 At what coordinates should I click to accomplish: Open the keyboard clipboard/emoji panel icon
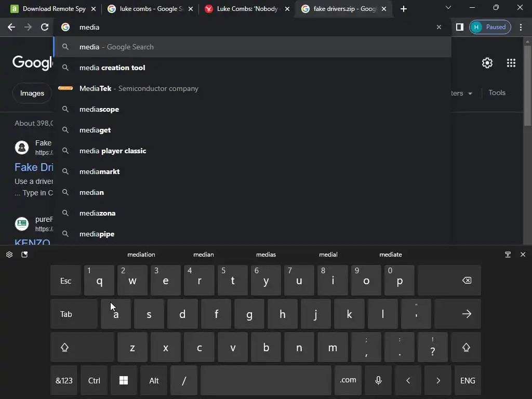coord(24,255)
